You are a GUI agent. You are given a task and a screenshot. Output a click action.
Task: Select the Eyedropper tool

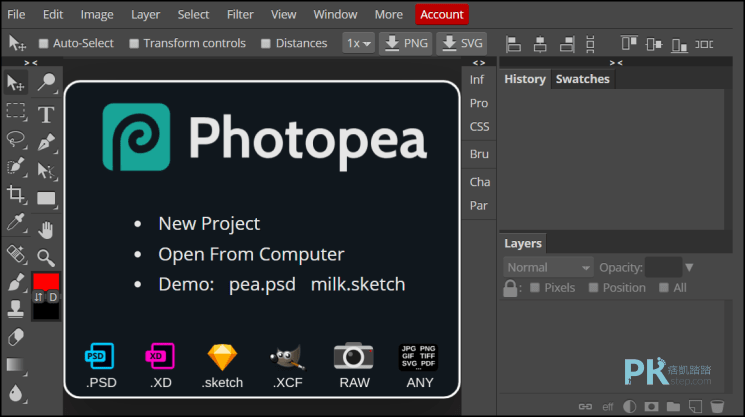tap(16, 222)
